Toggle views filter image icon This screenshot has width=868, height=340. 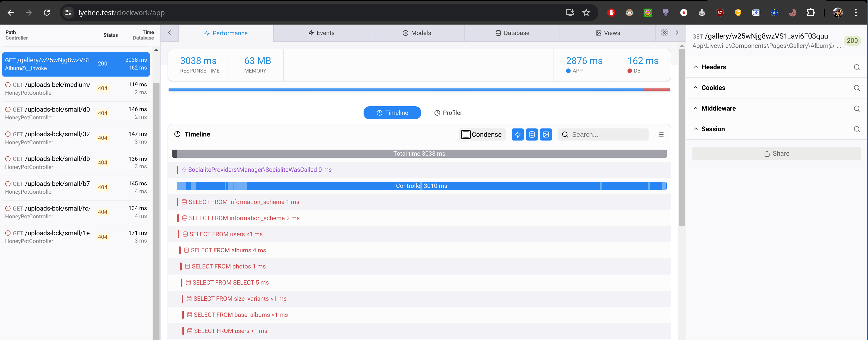(546, 134)
